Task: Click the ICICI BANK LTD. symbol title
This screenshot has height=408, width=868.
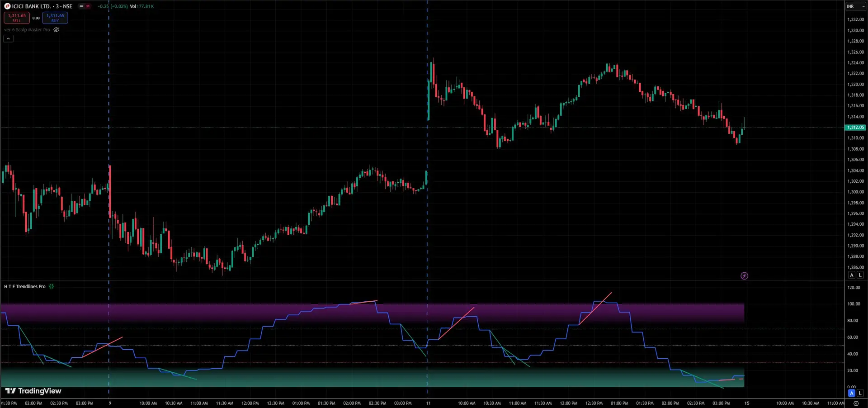Action: point(42,6)
